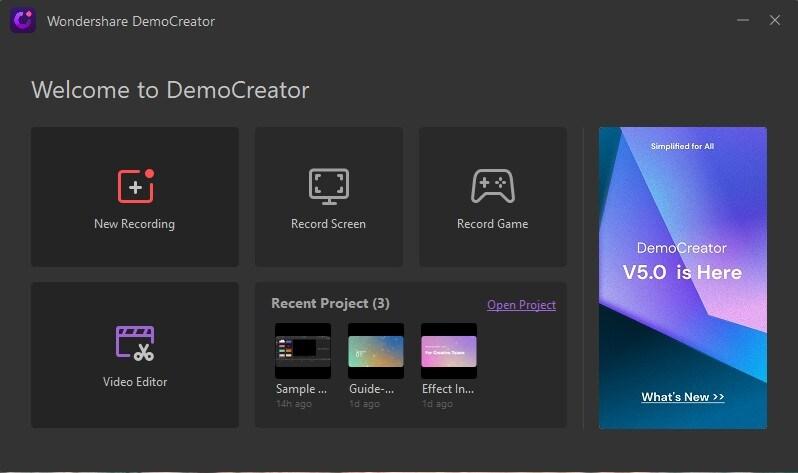Follow the Open Project link
The height and width of the screenshot is (473, 798).
pyautogui.click(x=521, y=305)
